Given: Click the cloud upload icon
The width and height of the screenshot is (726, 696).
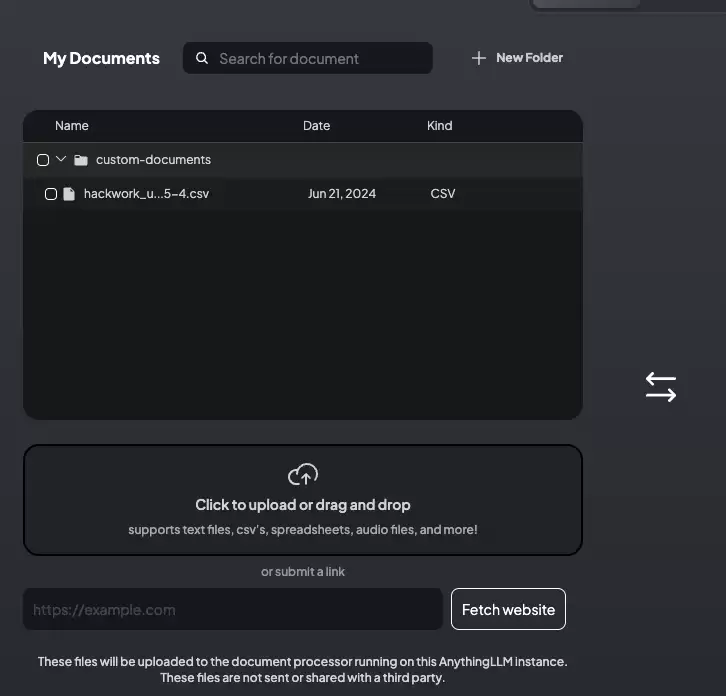Looking at the screenshot, I should (x=303, y=474).
